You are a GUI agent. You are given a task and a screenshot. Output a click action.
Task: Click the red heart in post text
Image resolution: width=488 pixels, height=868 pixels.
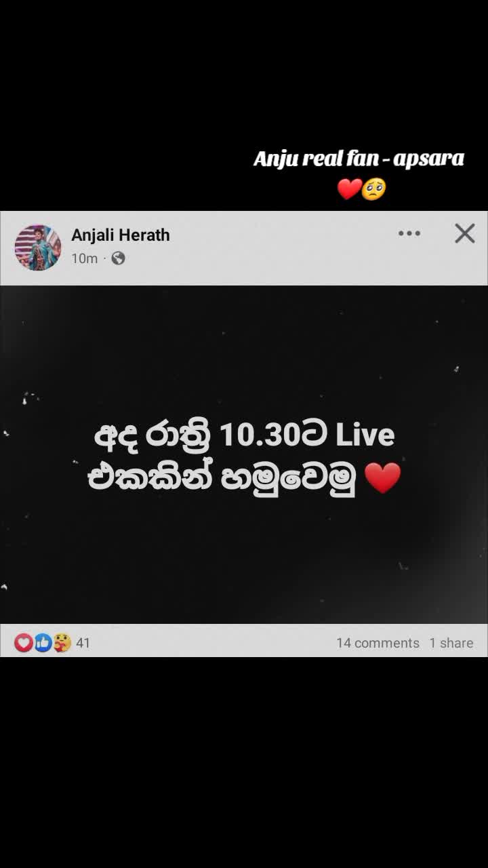(x=383, y=478)
